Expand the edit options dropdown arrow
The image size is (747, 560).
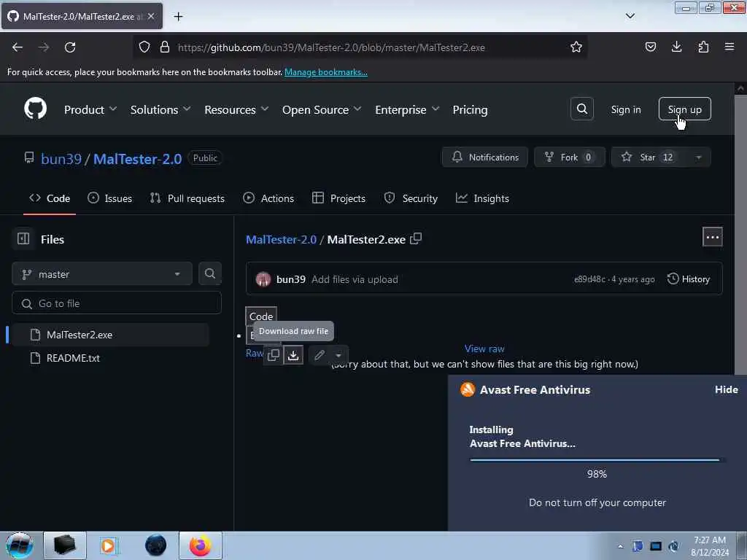[338, 355]
